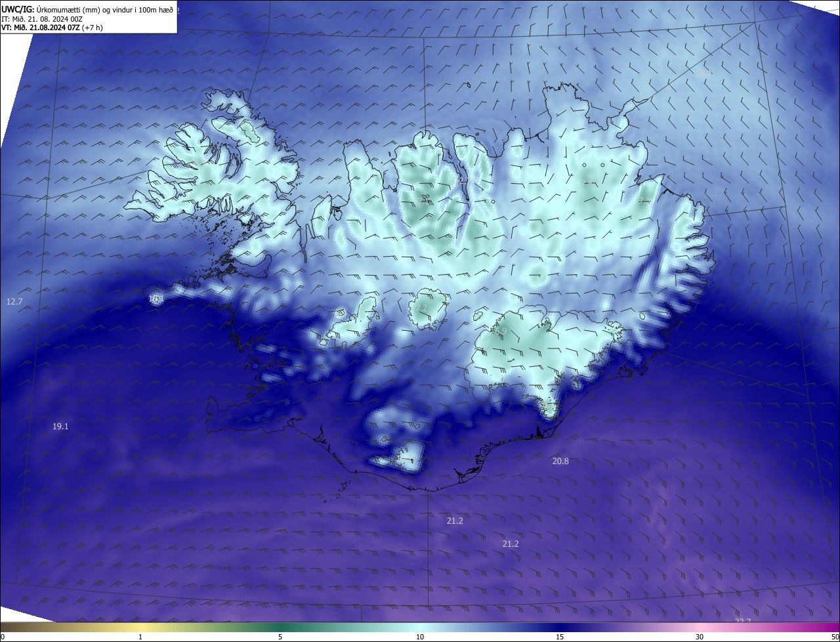The height and width of the screenshot is (642, 840).
Task: Select the "IT: Mið. 21. 08. 2024 00Z" line
Action: point(43,19)
